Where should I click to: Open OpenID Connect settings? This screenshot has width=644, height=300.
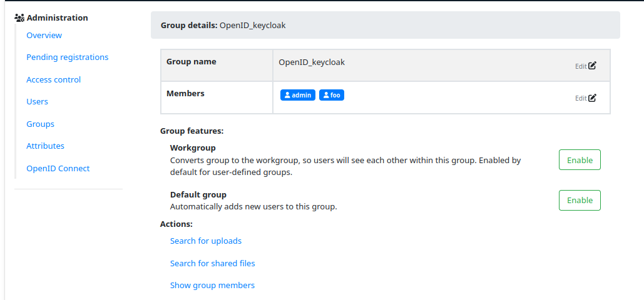58,168
